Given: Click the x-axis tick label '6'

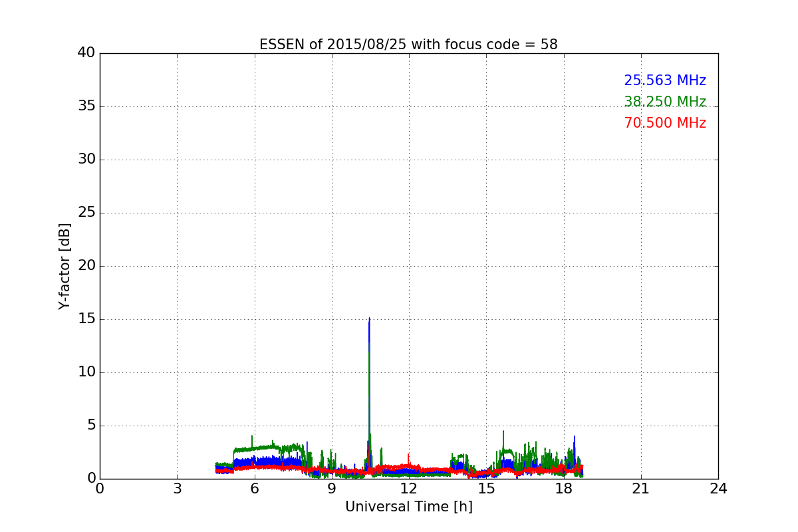Looking at the screenshot, I should tap(254, 489).
